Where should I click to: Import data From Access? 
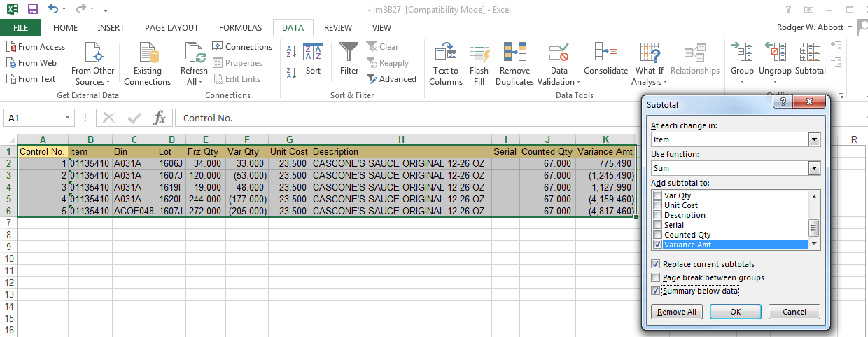pyautogui.click(x=36, y=47)
